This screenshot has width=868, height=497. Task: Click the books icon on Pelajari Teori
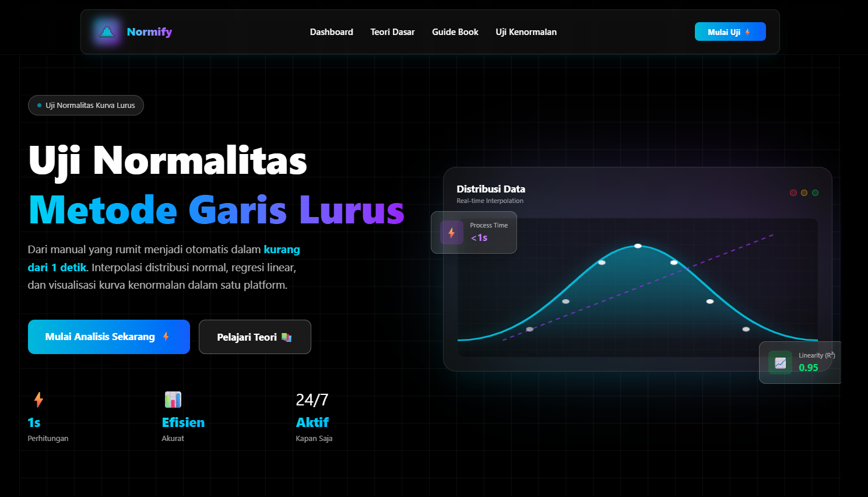tap(286, 337)
